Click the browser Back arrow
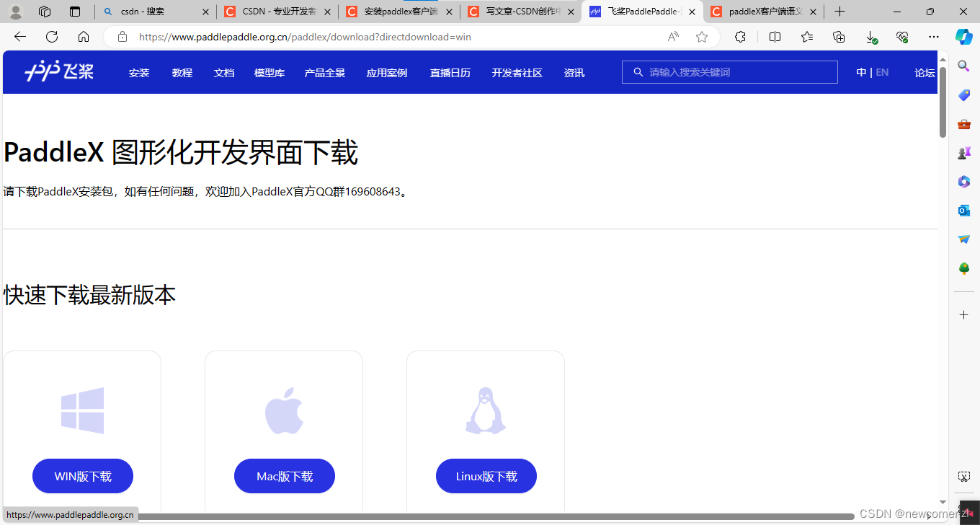Image resolution: width=980 pixels, height=525 pixels. coord(20,37)
